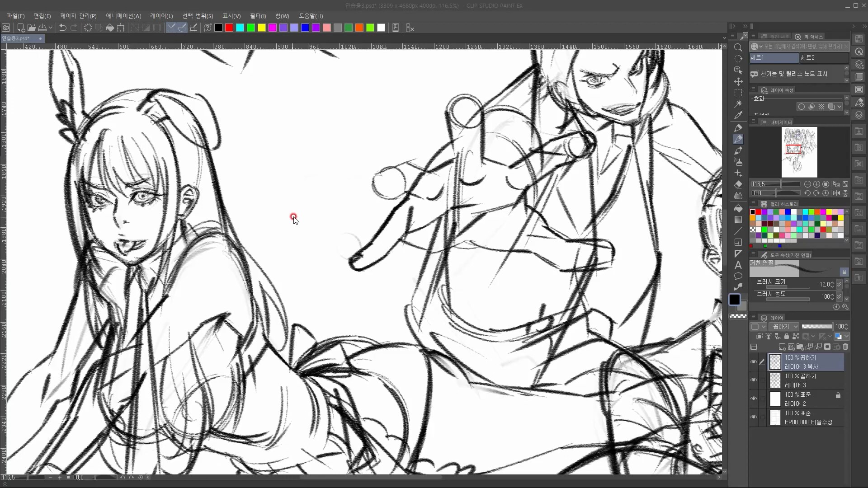868x488 pixels.
Task: Click the Undo arrow in command bar
Action: (x=62, y=28)
